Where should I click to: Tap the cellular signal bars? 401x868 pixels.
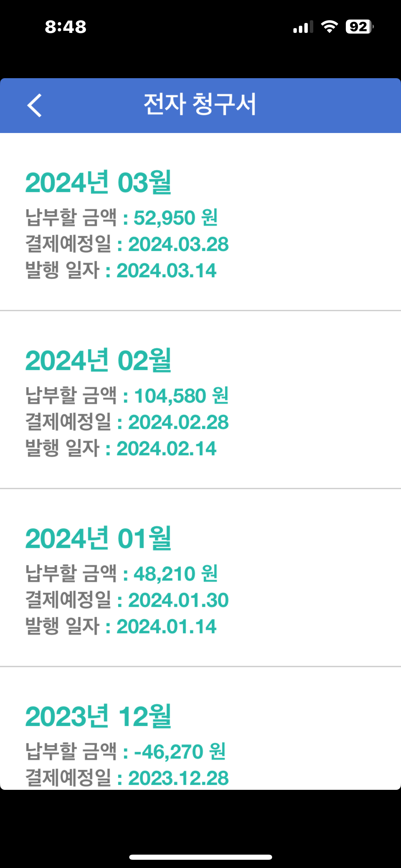coord(303,27)
